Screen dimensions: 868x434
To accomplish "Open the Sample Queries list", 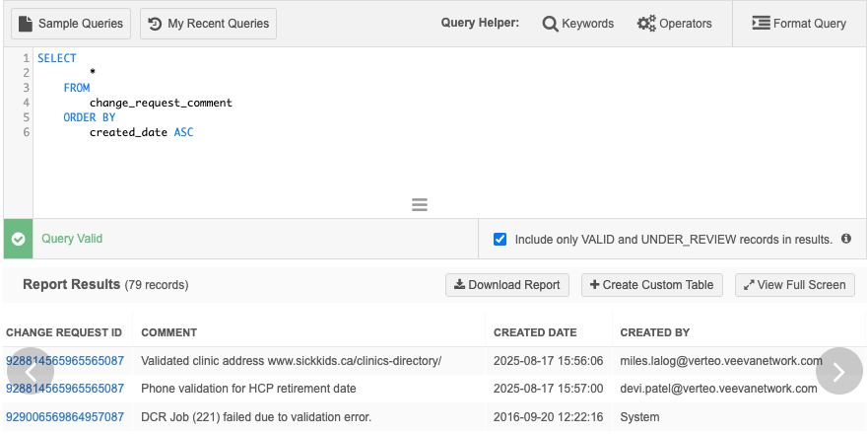I will point(71,24).
